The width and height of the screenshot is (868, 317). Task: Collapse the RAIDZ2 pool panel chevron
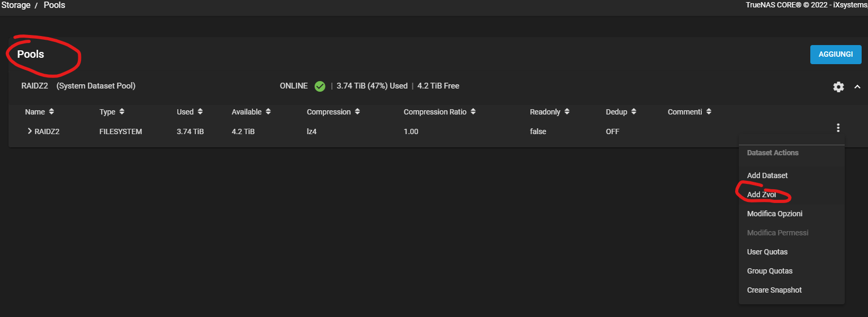857,87
